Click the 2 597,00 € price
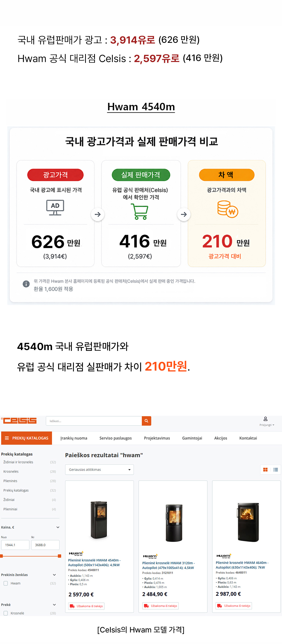 (81, 595)
